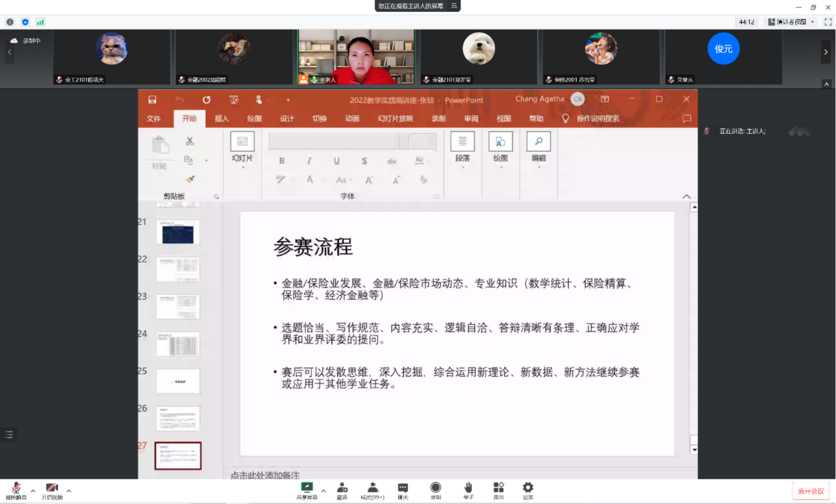Unmute microphone with 解除静音
Screen dimensions: 836x504
pyautogui.click(x=16, y=490)
